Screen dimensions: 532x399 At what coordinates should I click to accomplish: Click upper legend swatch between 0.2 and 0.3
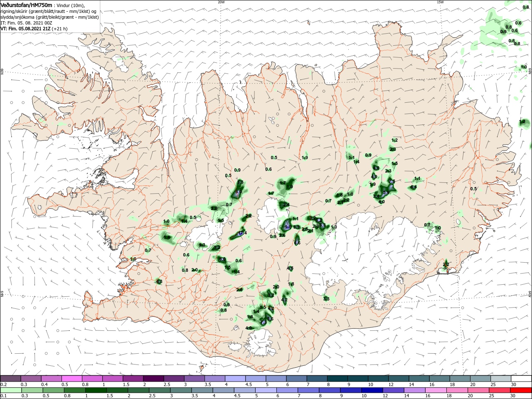click(10, 378)
